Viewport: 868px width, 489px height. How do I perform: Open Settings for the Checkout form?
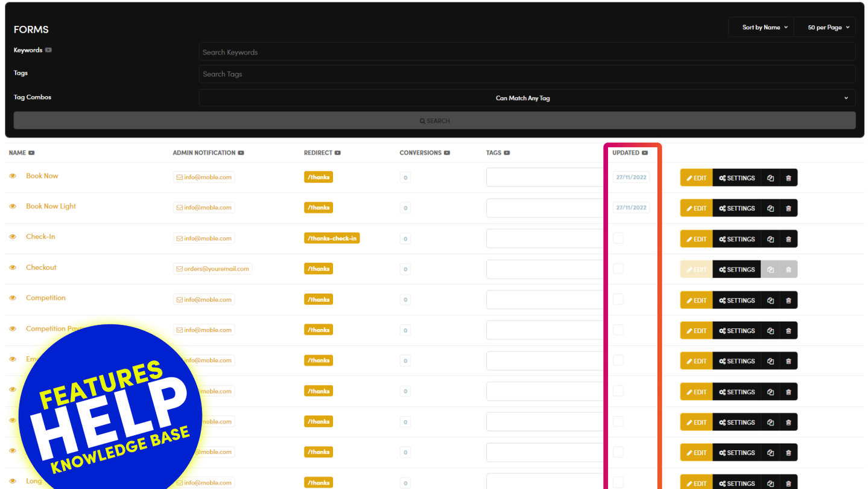[737, 269]
